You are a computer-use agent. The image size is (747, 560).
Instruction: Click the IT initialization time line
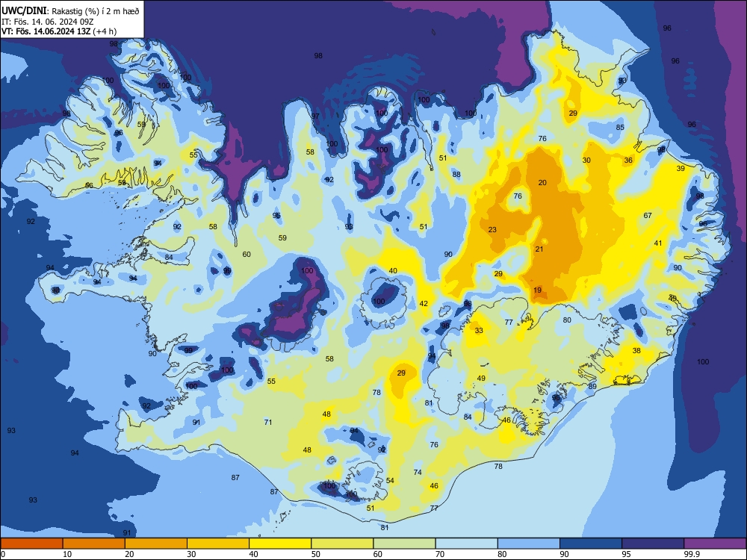[x=46, y=22]
